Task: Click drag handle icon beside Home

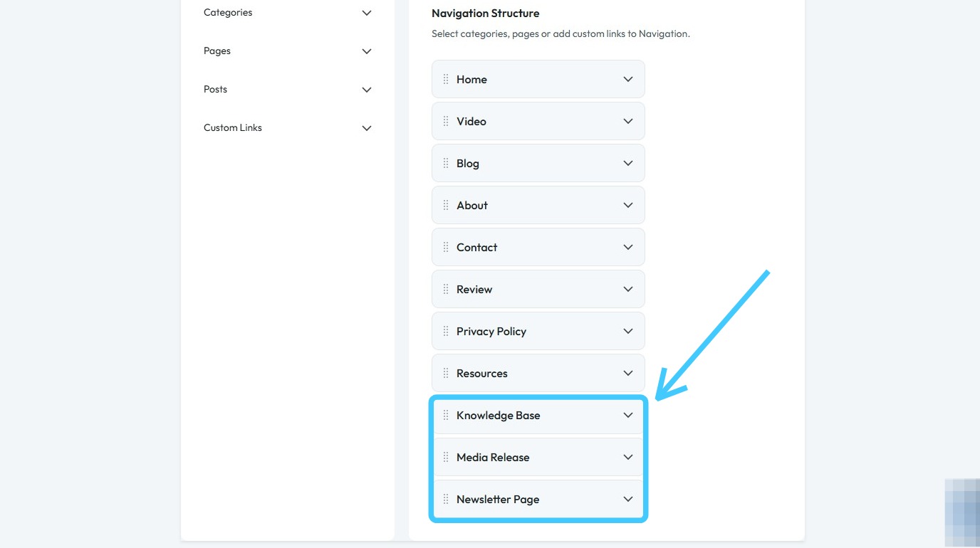Action: (446, 79)
